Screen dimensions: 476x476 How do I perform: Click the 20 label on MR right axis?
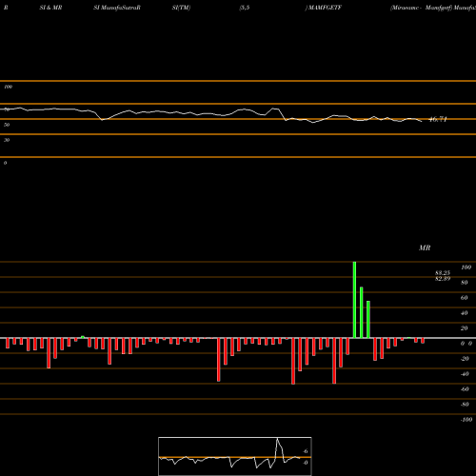click(x=465, y=328)
